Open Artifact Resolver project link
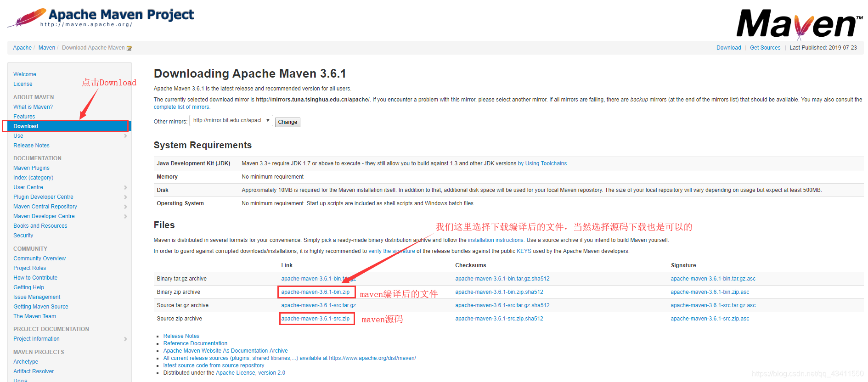The height and width of the screenshot is (382, 868). tap(34, 371)
